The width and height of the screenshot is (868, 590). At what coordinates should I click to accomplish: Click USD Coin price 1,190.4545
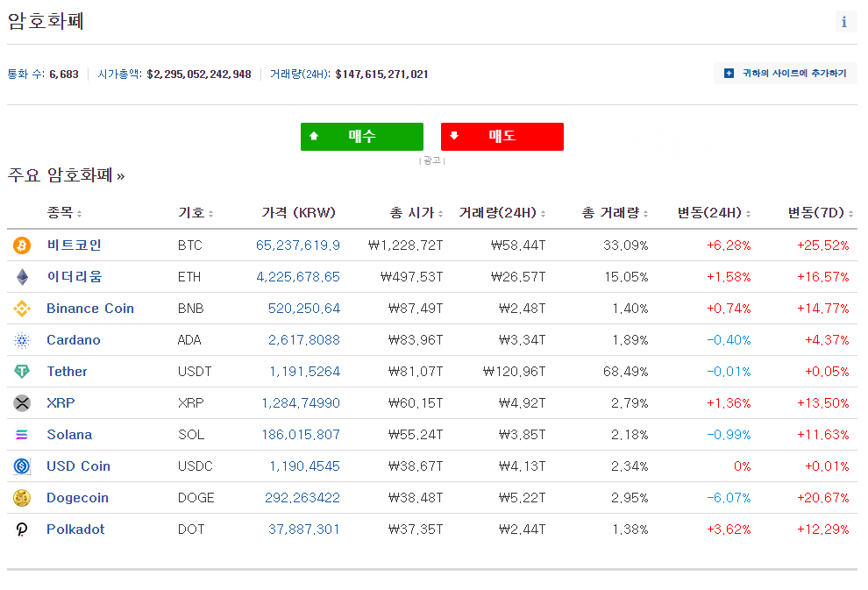(x=304, y=466)
